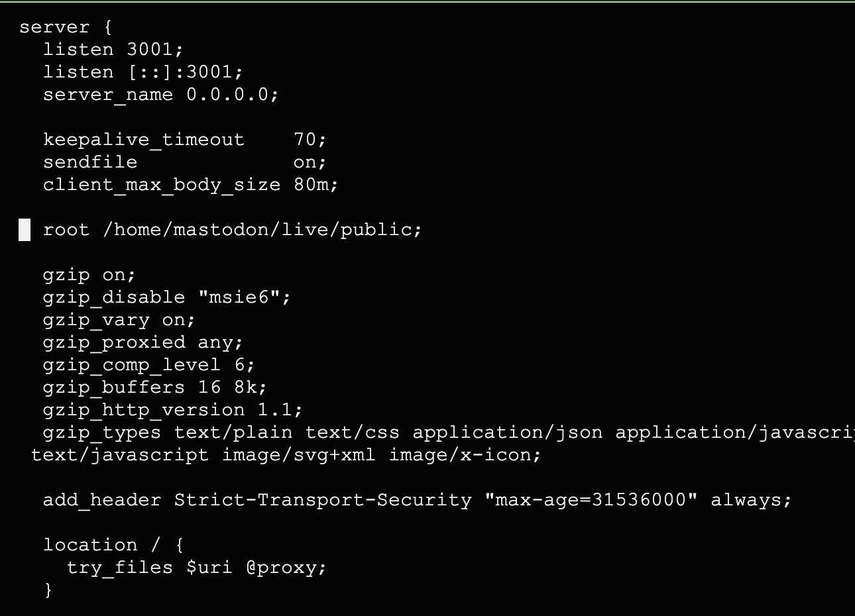
Task: Click the keepalive_timeout value "70"
Action: pyautogui.click(x=305, y=140)
